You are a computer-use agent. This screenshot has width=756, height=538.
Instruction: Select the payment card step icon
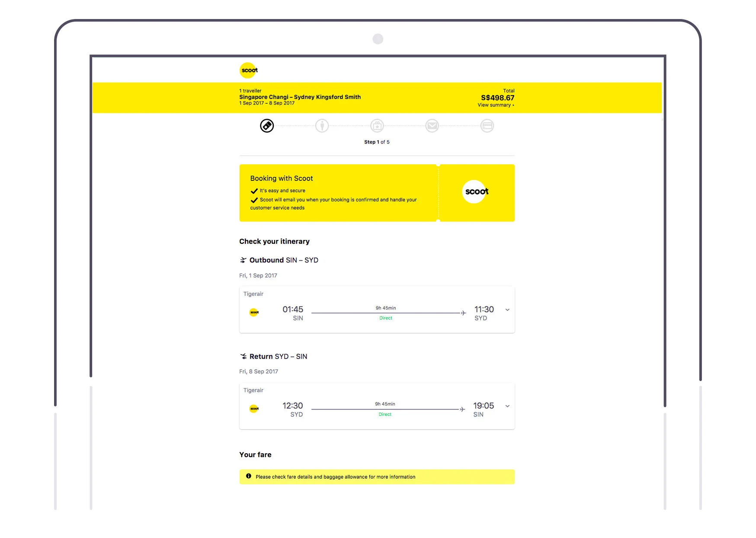point(487,126)
